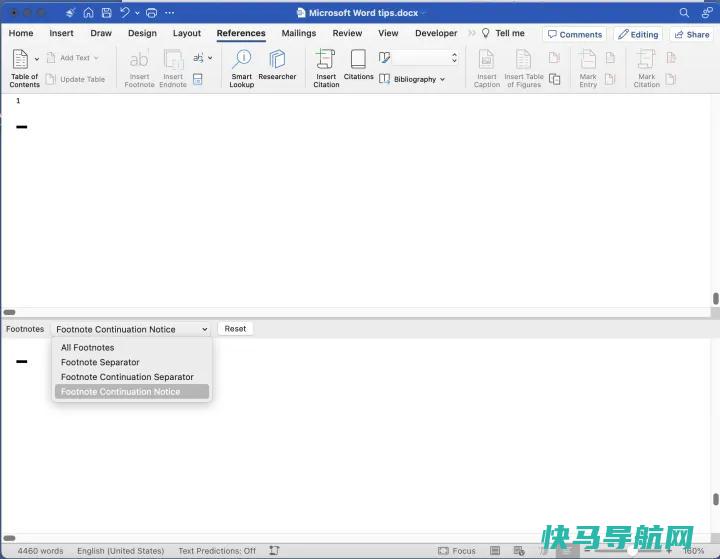Open Smart Lookup

242,68
